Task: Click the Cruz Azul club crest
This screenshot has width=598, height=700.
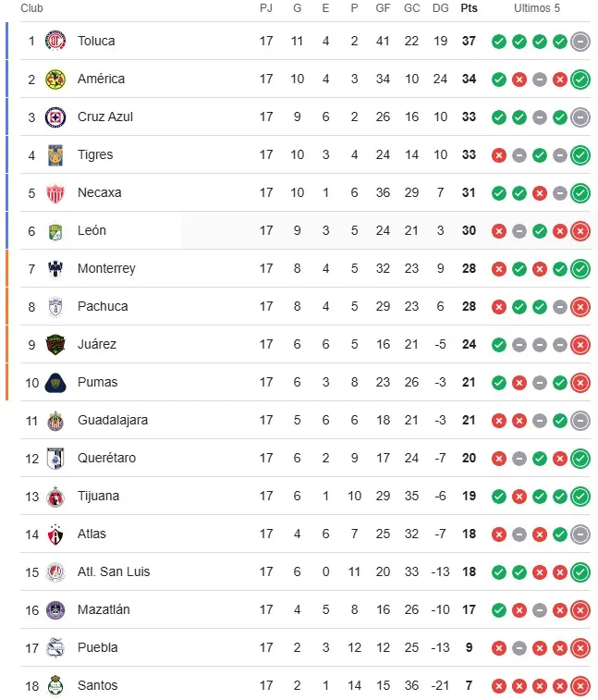Action: [x=55, y=117]
